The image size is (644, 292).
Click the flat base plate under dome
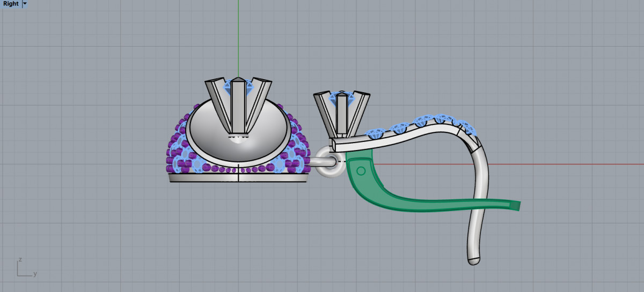click(x=238, y=178)
